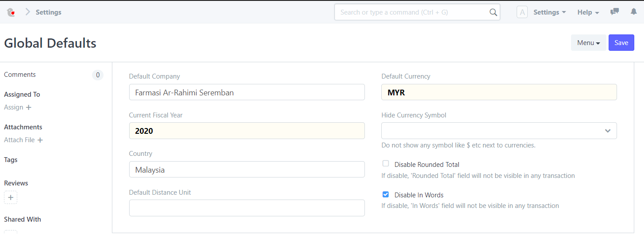Viewport: 644px width, 234px height.
Task: Click the Comments count badge
Action: 98,75
